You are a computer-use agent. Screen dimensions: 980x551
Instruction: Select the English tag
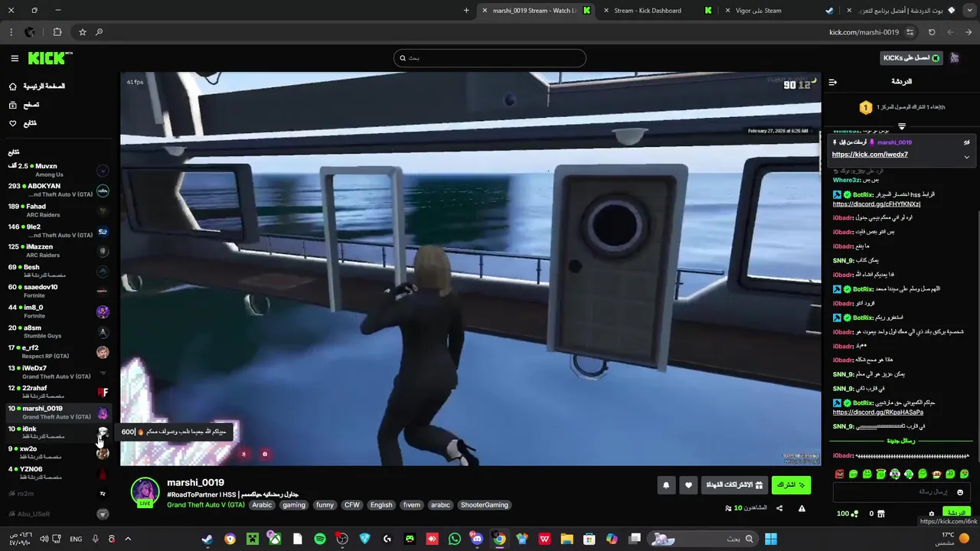coord(381,505)
